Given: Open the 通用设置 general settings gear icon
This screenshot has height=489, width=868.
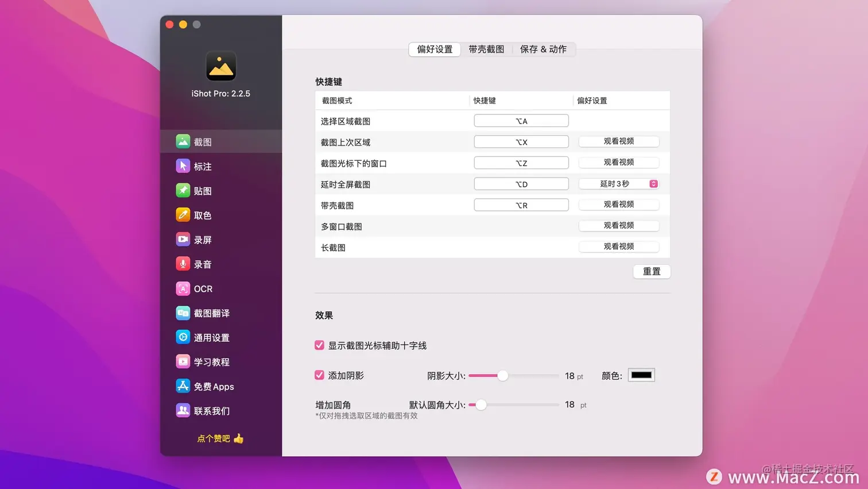Looking at the screenshot, I should 183,337.
